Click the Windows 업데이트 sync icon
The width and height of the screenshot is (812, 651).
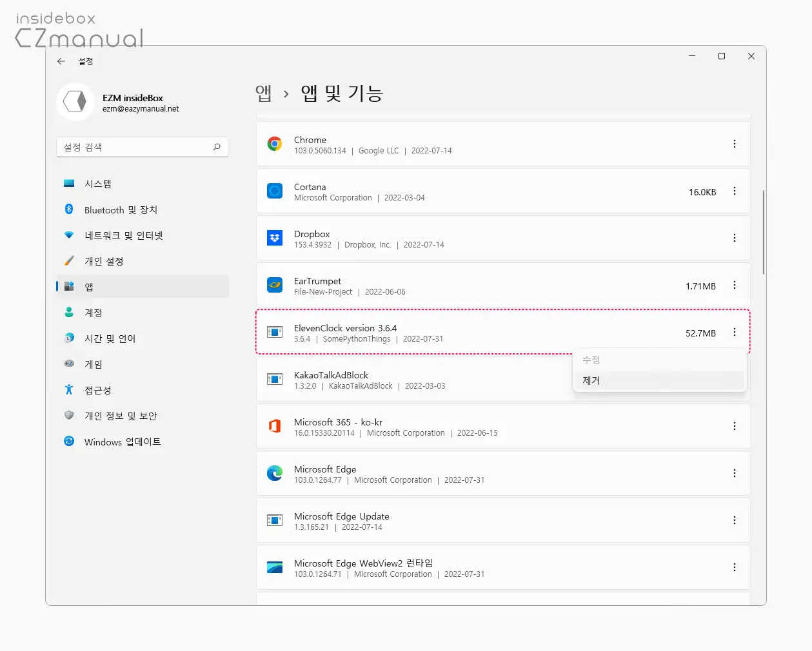[69, 441]
